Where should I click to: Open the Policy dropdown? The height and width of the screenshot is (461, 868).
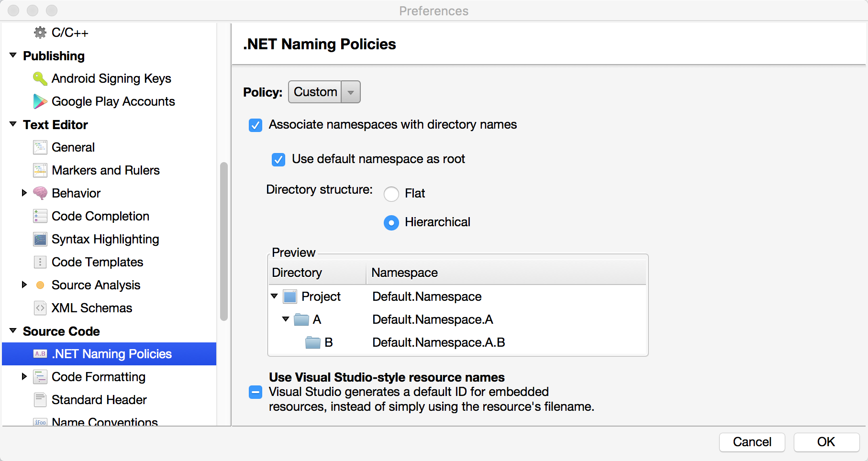pyautogui.click(x=351, y=92)
